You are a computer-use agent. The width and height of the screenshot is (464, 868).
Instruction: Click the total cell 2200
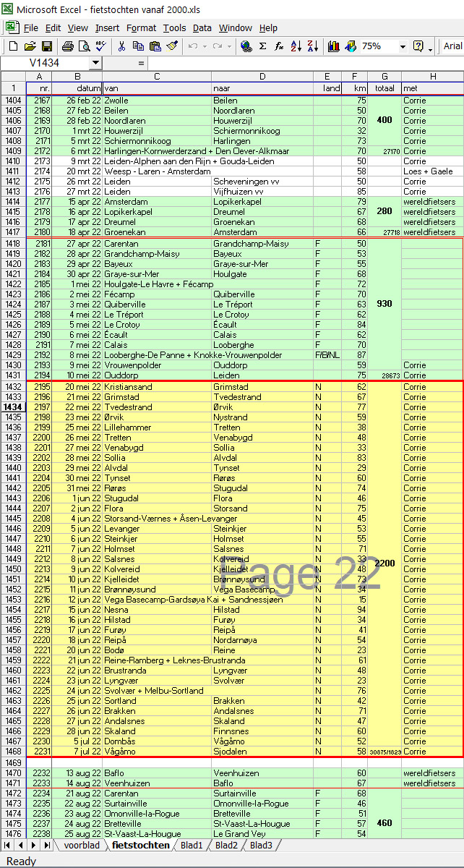point(384,563)
